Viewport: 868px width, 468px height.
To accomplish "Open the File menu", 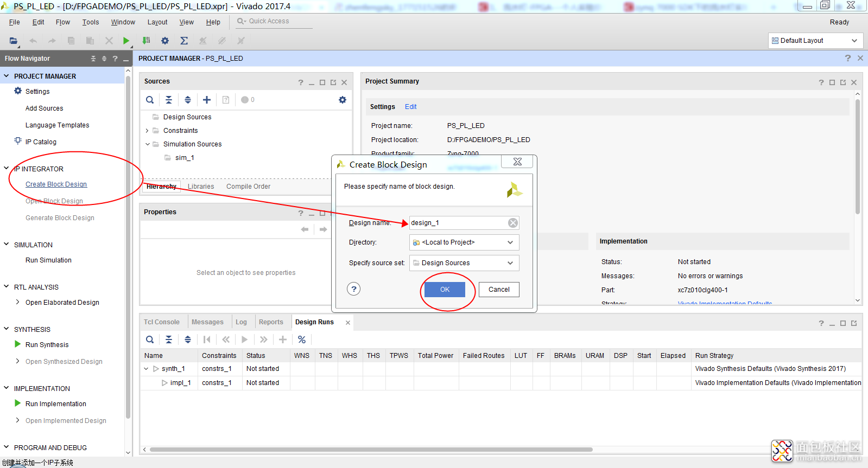I will [x=15, y=22].
